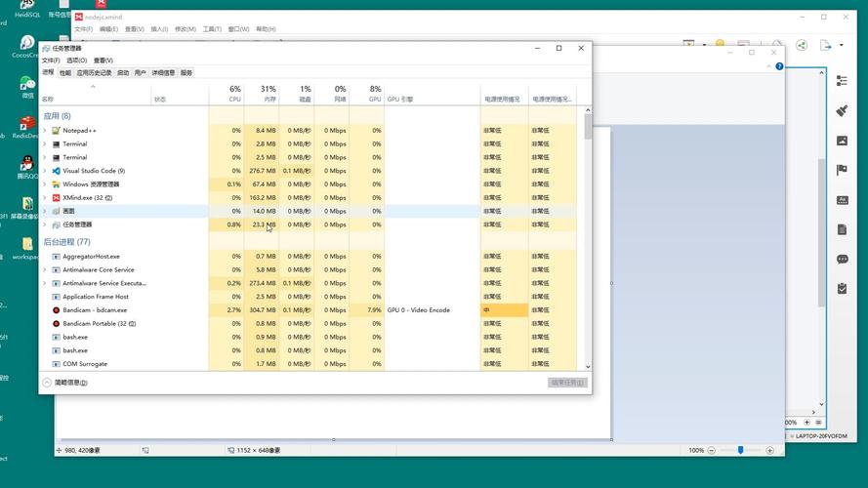
Task: Switch to the 详细信息 tab
Action: click(x=163, y=73)
